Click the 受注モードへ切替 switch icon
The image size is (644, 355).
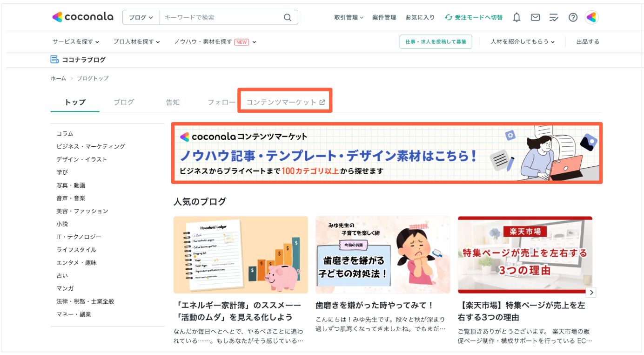click(449, 18)
